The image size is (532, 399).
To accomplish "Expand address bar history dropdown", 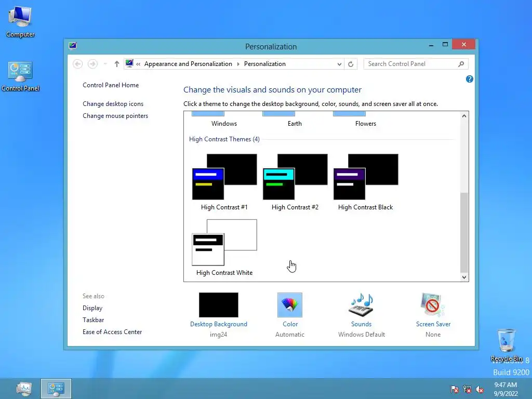I will click(339, 64).
